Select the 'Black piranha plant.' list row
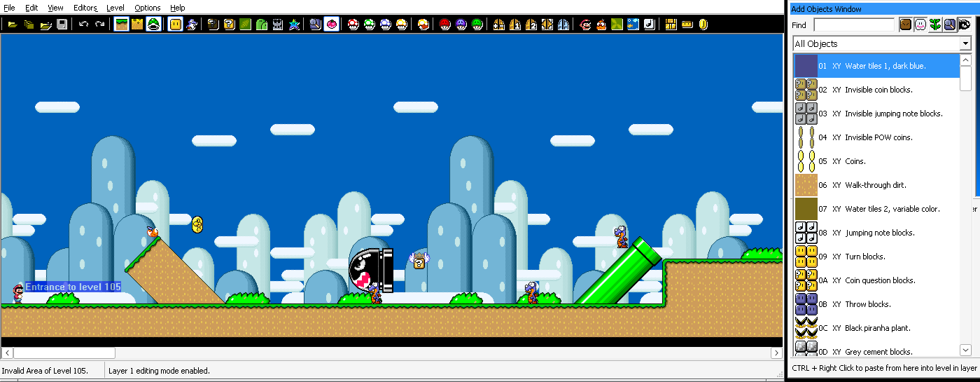 [x=876, y=328]
